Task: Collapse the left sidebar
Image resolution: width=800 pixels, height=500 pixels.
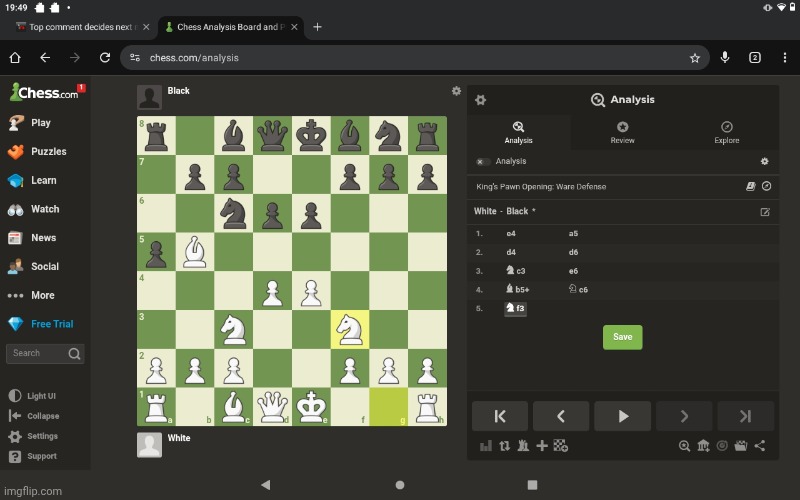Action: (34, 416)
